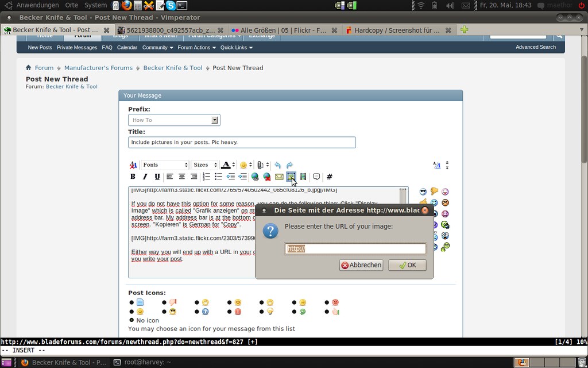588x368 pixels.
Task: Select the angry red face post icon
Action: 335,302
